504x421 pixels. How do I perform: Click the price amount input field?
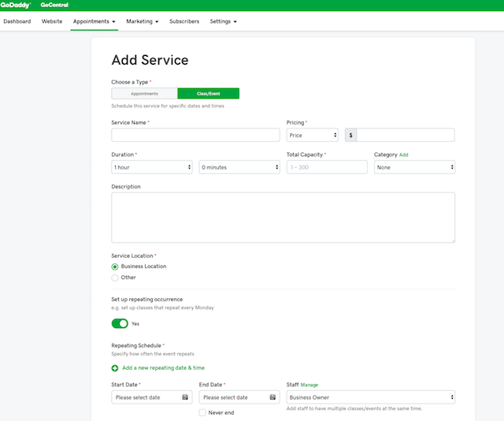pyautogui.click(x=406, y=135)
